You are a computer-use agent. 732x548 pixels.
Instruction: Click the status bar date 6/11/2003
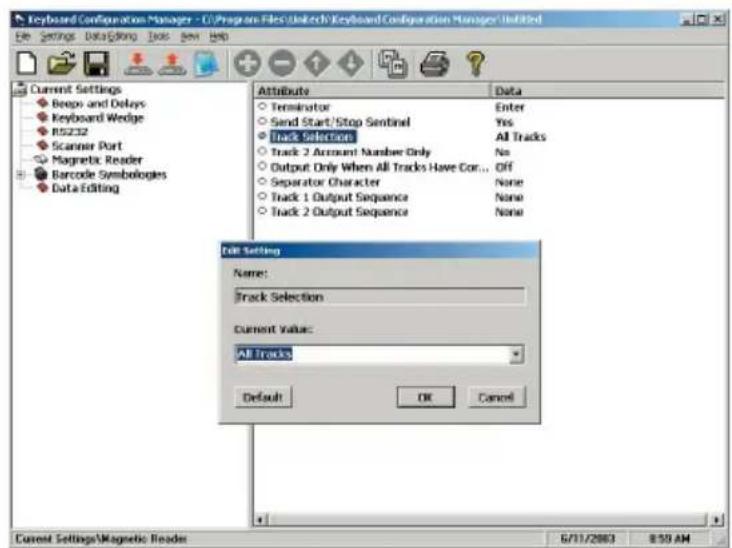coord(587,539)
